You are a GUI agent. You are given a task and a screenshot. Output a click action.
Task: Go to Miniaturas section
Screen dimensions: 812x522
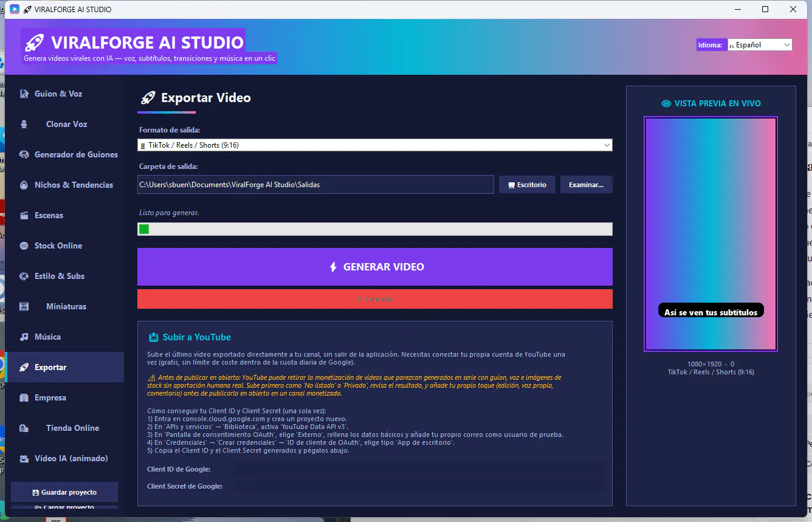click(x=64, y=306)
